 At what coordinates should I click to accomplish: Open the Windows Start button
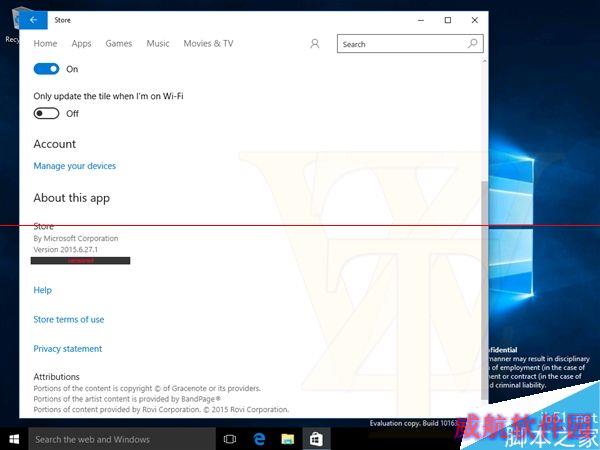14,439
